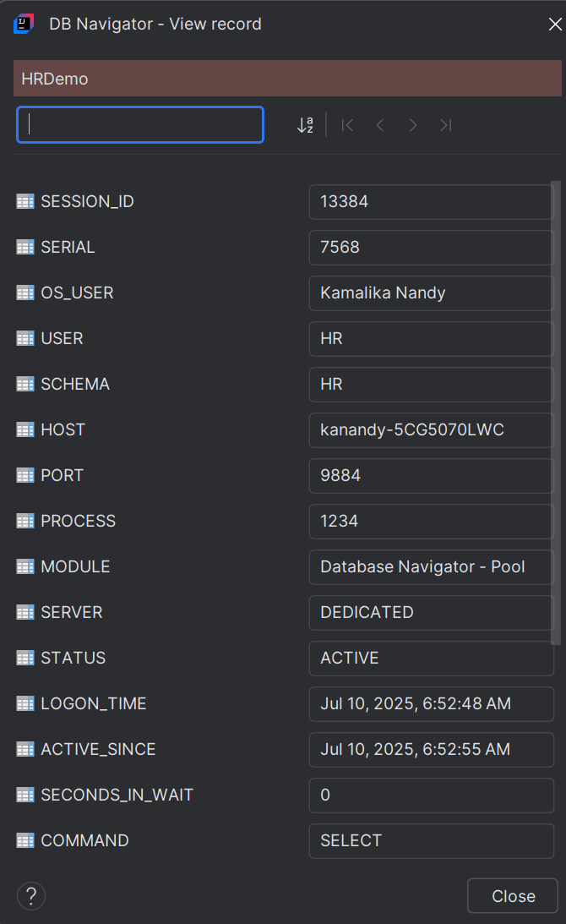Click the PORT column icon

[x=25, y=476]
